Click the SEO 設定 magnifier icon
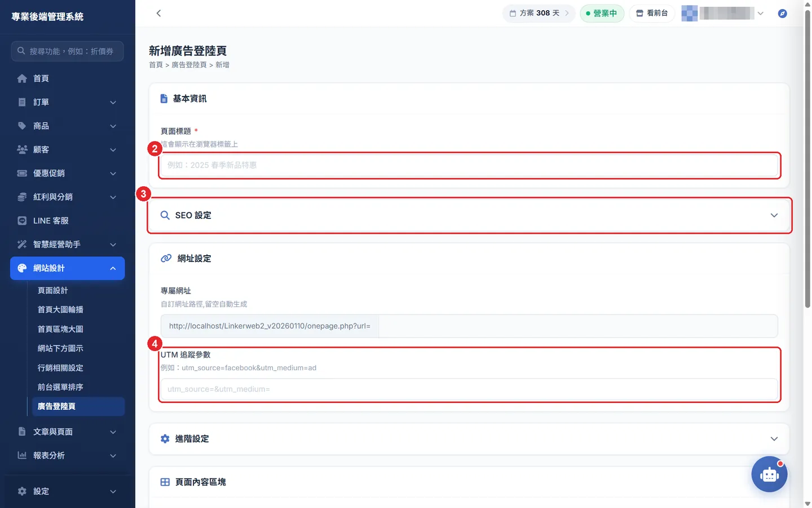Screen dimensions: 812x508 (x=165, y=215)
